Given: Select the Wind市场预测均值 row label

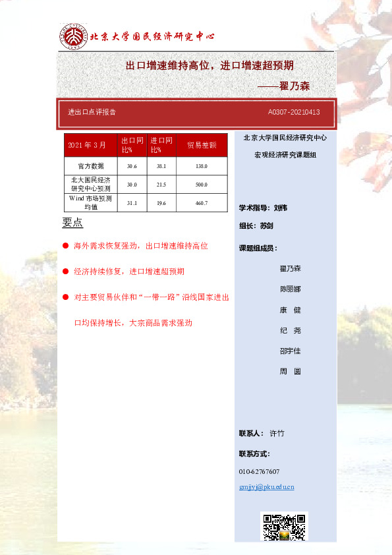Looking at the screenshot, I should tap(90, 203).
